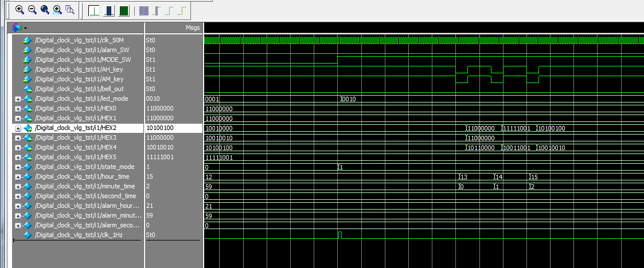Click the signal icon beside MODE_SW
Screen dimensions: 644x268
[28, 60]
